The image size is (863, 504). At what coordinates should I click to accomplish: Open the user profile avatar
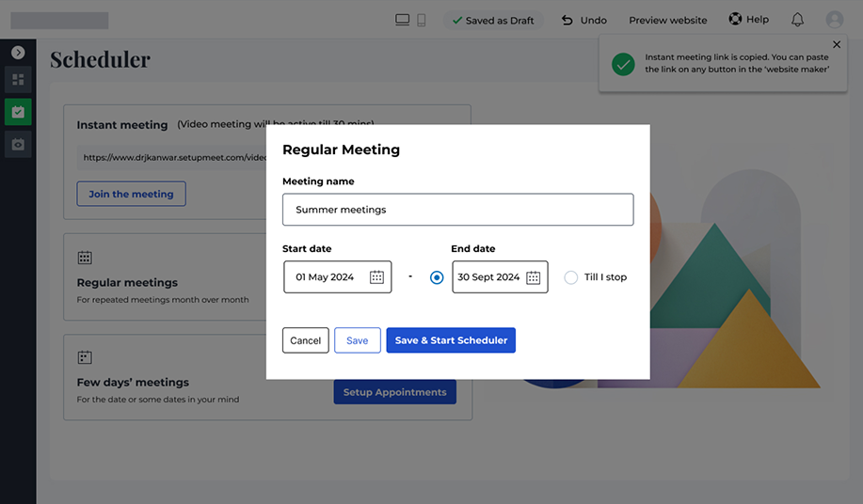pyautogui.click(x=834, y=20)
